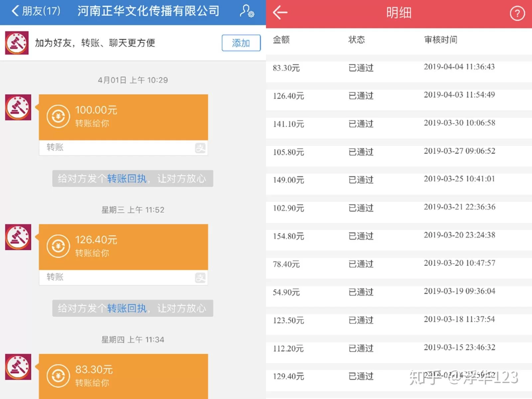The height and width of the screenshot is (399, 532).
Task: Tap the company avatar in the add-friend banner
Action: [x=17, y=43]
